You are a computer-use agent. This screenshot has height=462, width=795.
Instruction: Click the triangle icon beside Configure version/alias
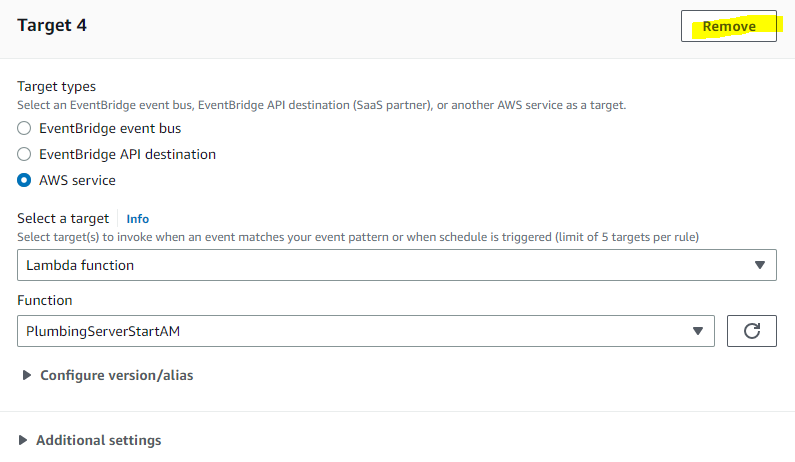(25, 376)
